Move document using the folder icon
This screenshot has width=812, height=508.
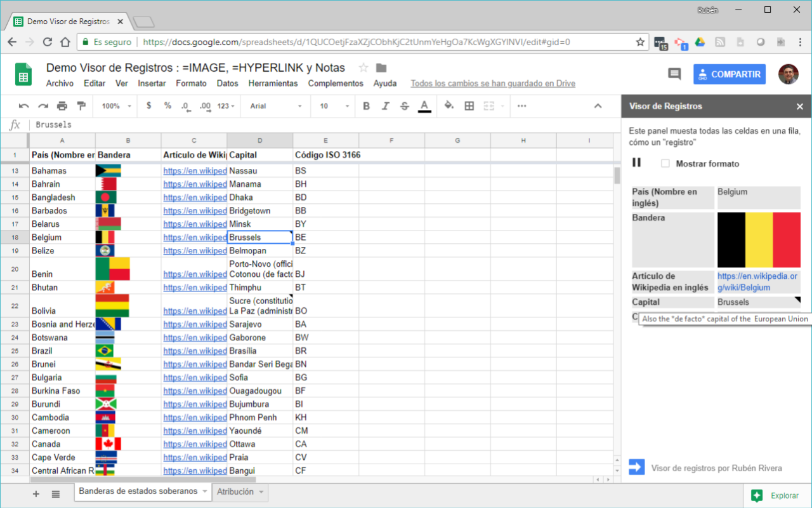point(381,68)
